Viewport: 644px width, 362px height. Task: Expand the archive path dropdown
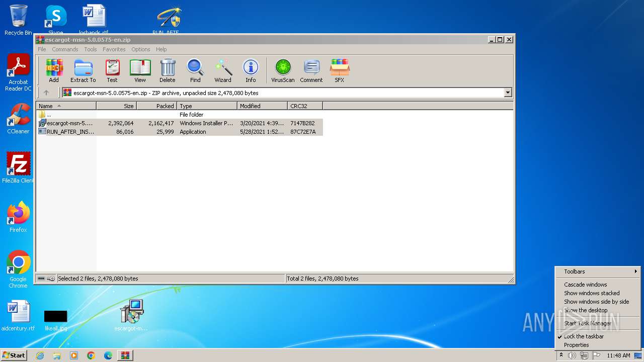508,93
